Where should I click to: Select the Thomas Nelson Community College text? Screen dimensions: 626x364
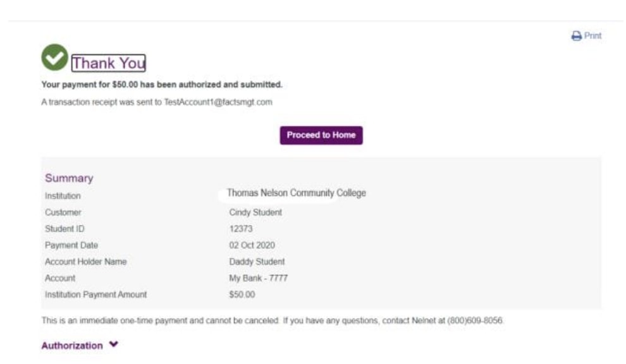click(296, 193)
